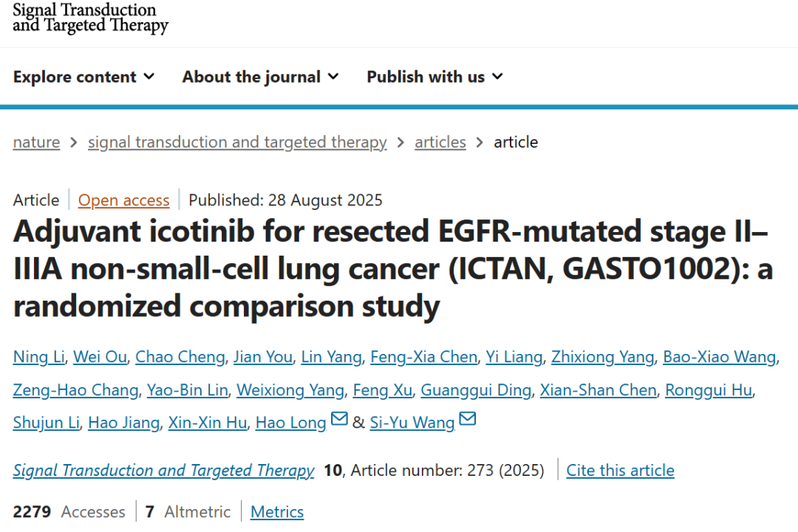Open author Ning Li's profile link

(38, 358)
